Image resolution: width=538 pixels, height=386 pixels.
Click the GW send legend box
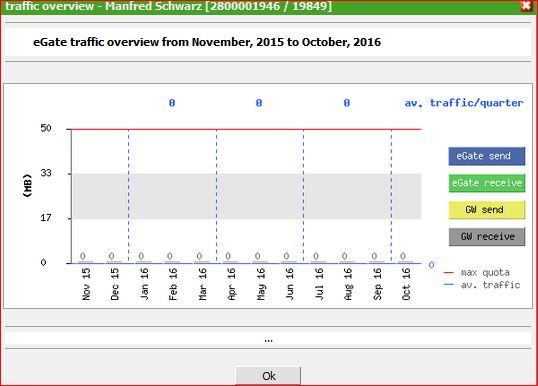[x=487, y=210]
